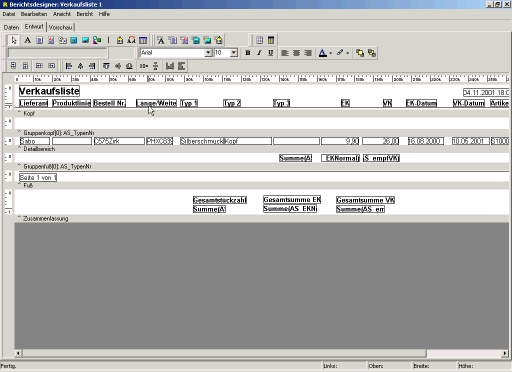Open the font size 10 dropdown
This screenshot has height=372, width=512.
pos(234,53)
